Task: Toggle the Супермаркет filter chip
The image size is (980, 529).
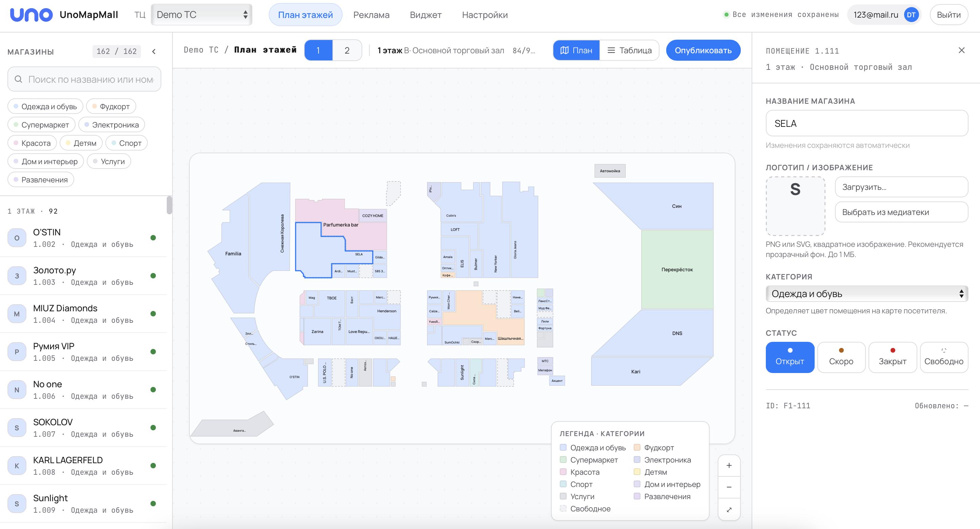Action: tap(41, 124)
